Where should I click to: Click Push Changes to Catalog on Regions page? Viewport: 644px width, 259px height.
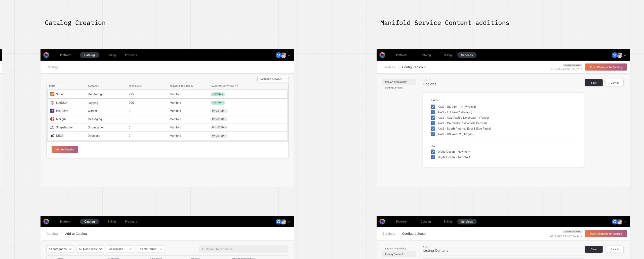coord(606,67)
